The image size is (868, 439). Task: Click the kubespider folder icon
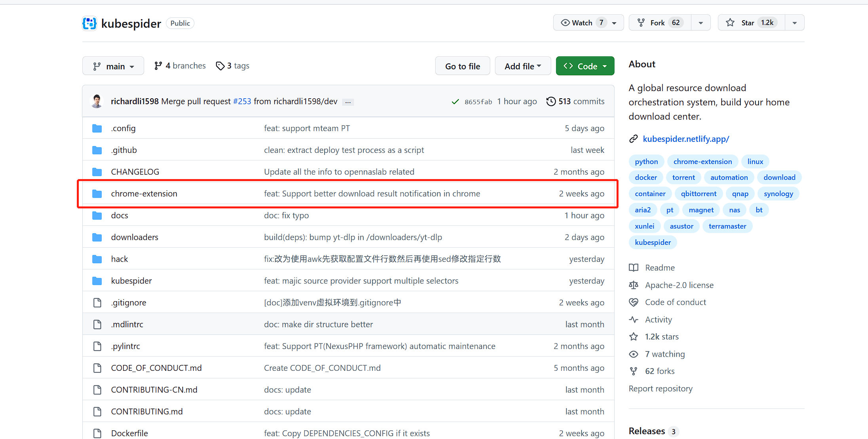pyautogui.click(x=97, y=281)
